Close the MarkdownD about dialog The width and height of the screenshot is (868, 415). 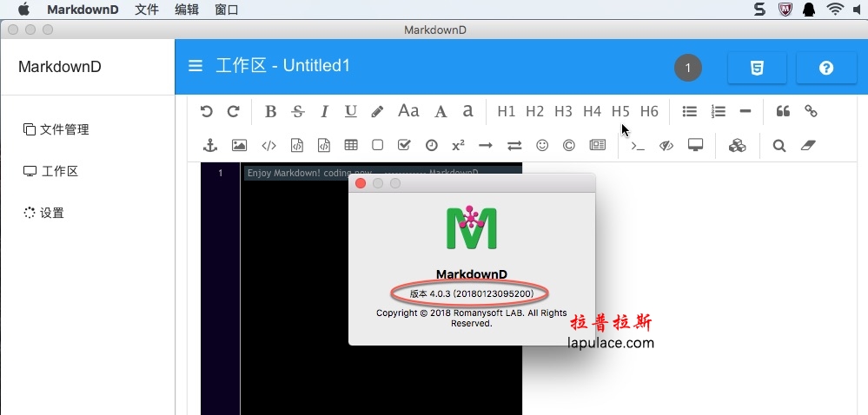tap(361, 183)
